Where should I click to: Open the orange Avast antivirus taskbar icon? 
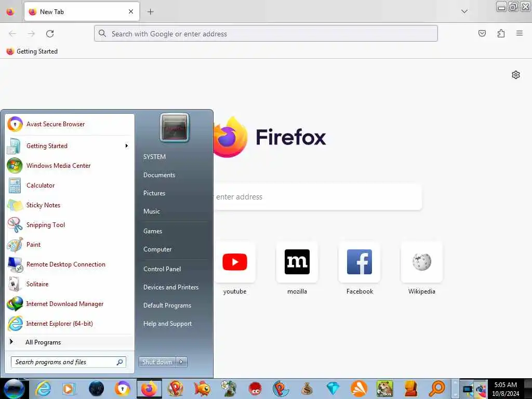[x=359, y=389]
